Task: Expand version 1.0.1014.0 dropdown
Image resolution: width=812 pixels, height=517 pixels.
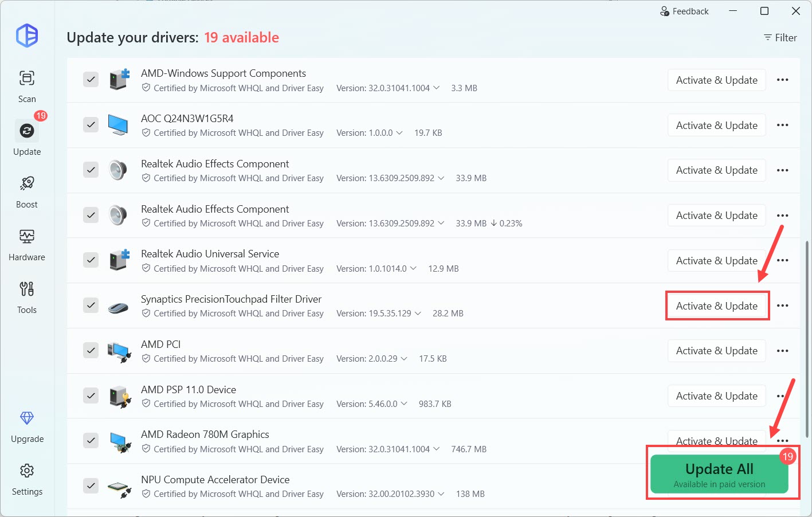Action: pyautogui.click(x=414, y=269)
